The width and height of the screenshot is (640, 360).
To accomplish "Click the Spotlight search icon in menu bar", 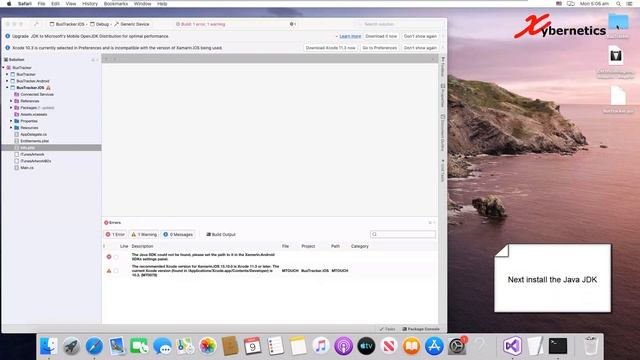I will click(x=618, y=4).
